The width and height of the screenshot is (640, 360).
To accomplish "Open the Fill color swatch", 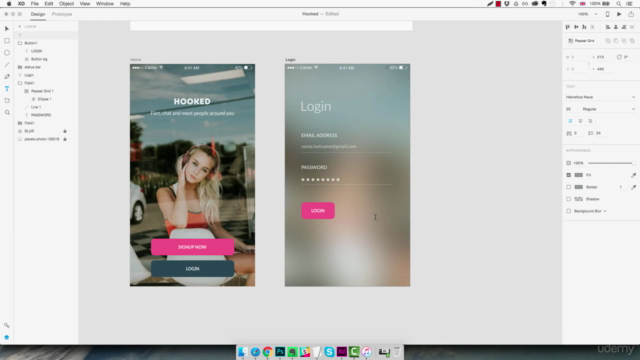I will pos(578,175).
